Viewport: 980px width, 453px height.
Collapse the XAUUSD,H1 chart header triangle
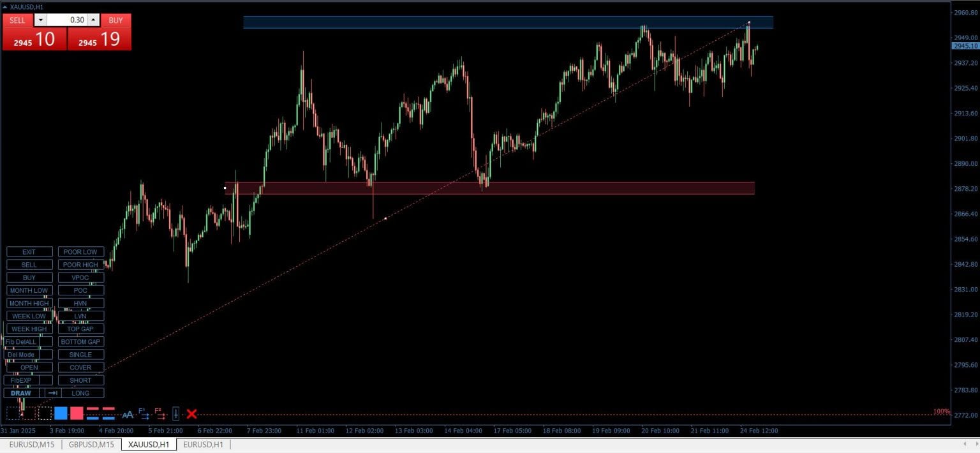[x=5, y=8]
